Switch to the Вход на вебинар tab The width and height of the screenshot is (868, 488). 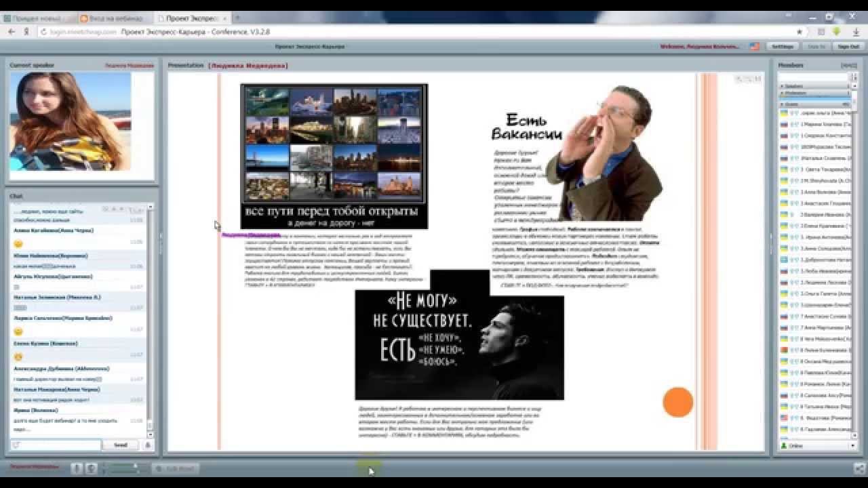[x=114, y=18]
